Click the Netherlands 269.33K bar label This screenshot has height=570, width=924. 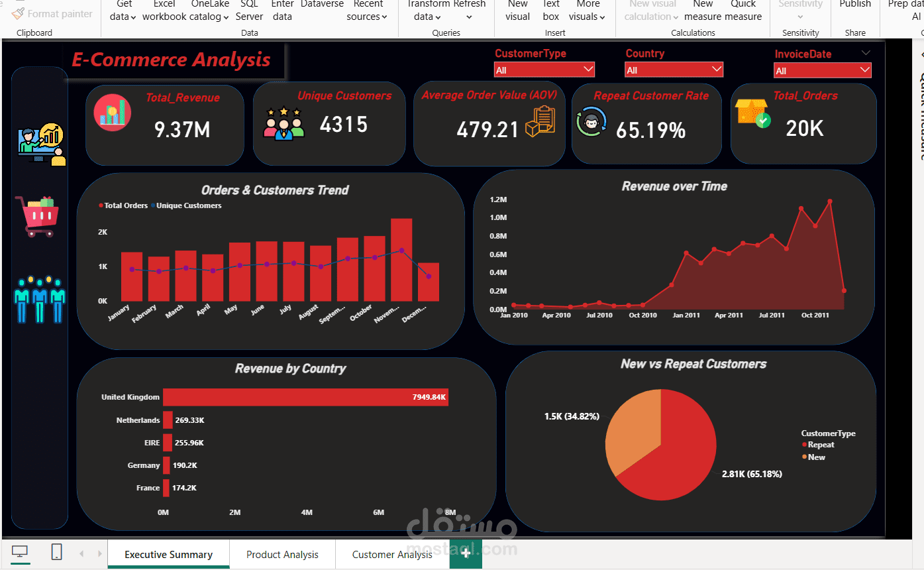[190, 420]
